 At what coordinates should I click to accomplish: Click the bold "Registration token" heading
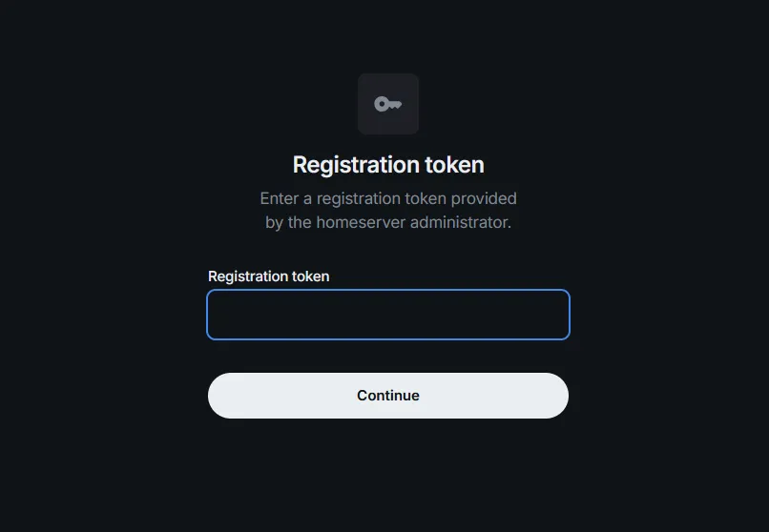click(388, 165)
